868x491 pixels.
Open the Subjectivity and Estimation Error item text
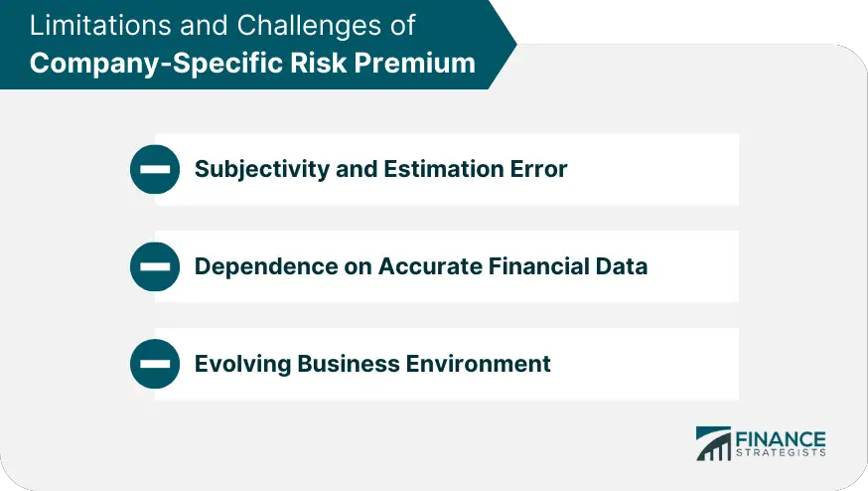click(x=380, y=169)
